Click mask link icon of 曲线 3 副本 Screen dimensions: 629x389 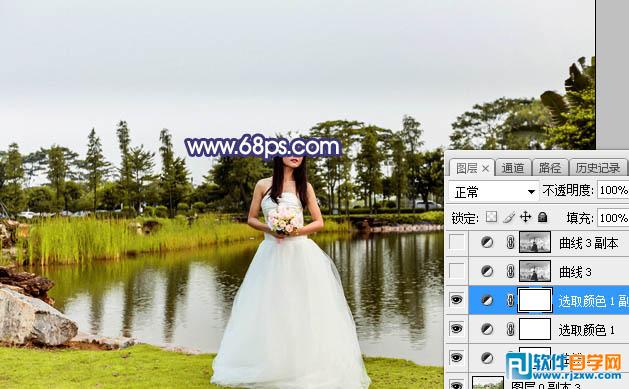(x=510, y=242)
